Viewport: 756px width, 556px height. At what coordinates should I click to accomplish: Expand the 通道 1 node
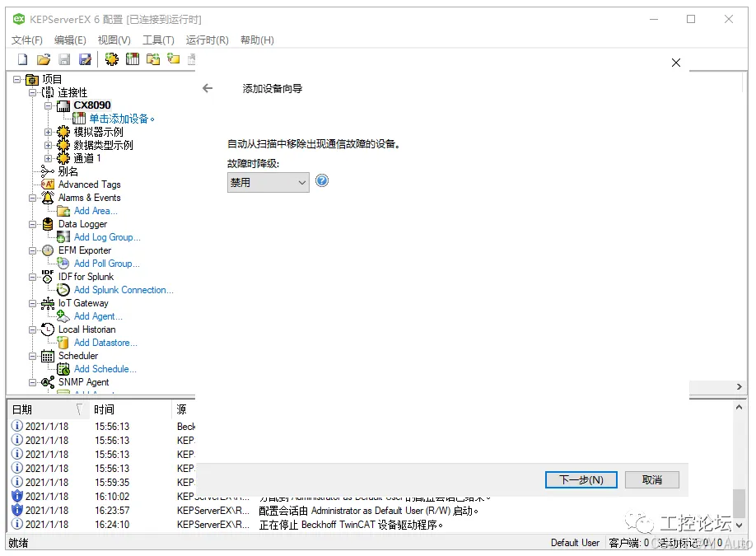[x=48, y=158]
